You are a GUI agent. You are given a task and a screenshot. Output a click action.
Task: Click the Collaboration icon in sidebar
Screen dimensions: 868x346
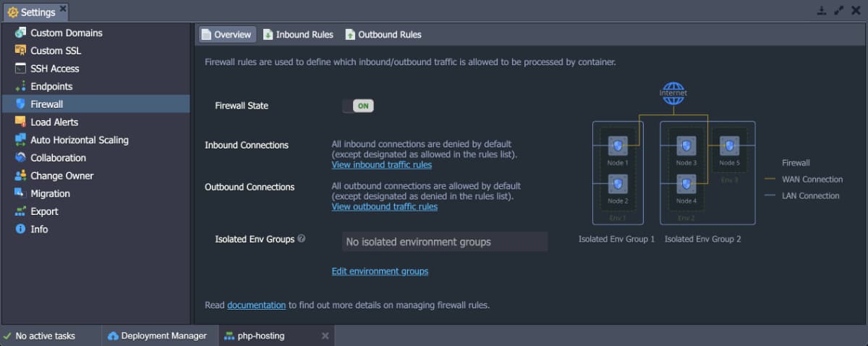tap(20, 158)
